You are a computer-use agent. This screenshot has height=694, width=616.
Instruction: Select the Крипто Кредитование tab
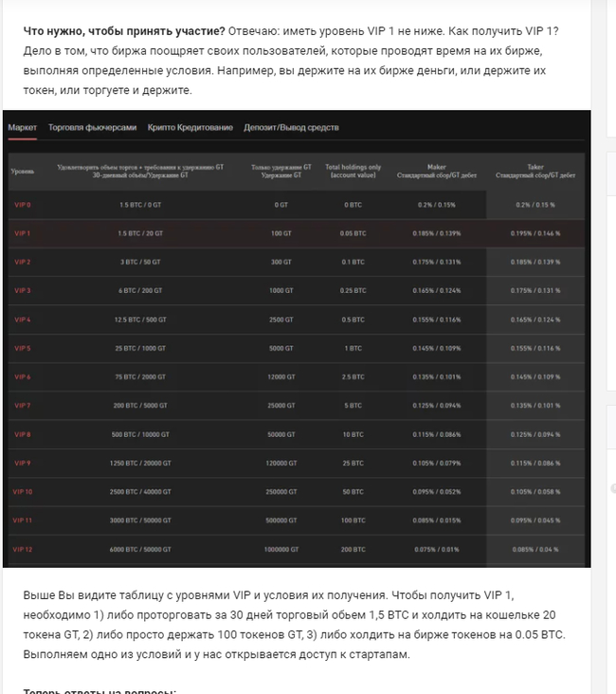pos(190,127)
